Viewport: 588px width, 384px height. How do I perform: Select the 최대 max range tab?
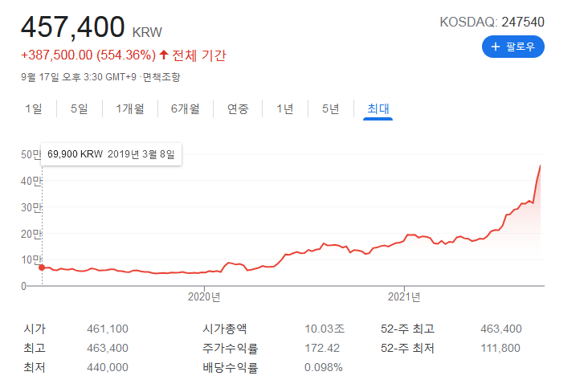(x=378, y=108)
